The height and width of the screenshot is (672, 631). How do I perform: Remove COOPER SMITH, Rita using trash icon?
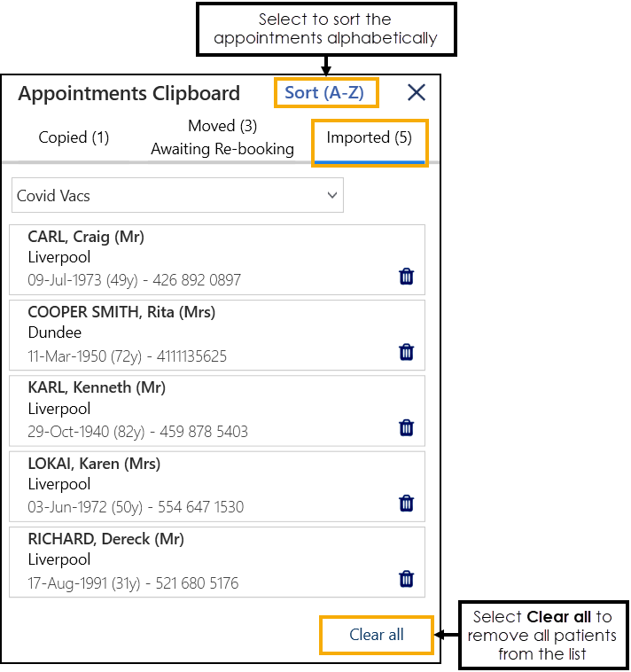(x=406, y=352)
